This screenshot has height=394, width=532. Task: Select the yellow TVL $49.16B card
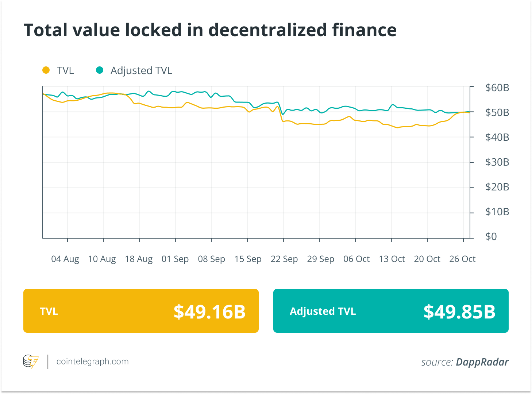(141, 311)
